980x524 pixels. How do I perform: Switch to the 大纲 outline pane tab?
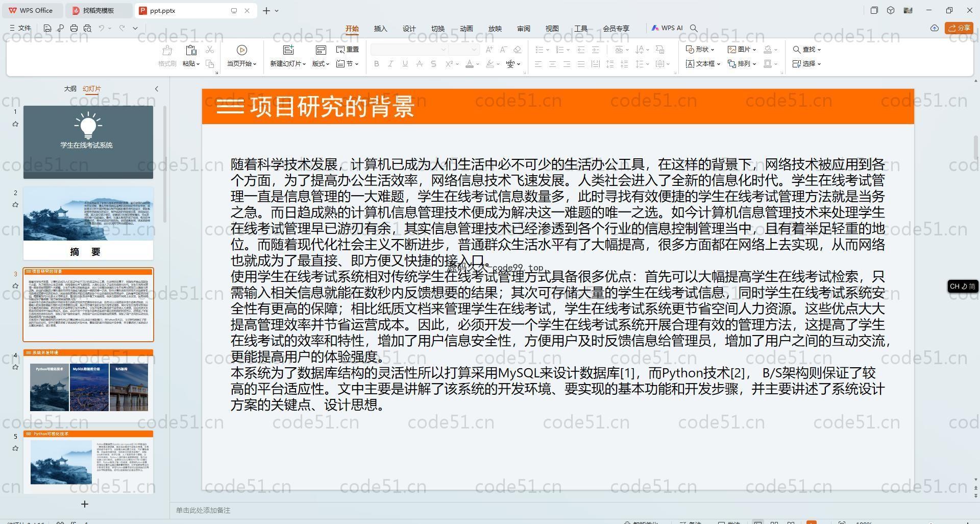pyautogui.click(x=70, y=89)
